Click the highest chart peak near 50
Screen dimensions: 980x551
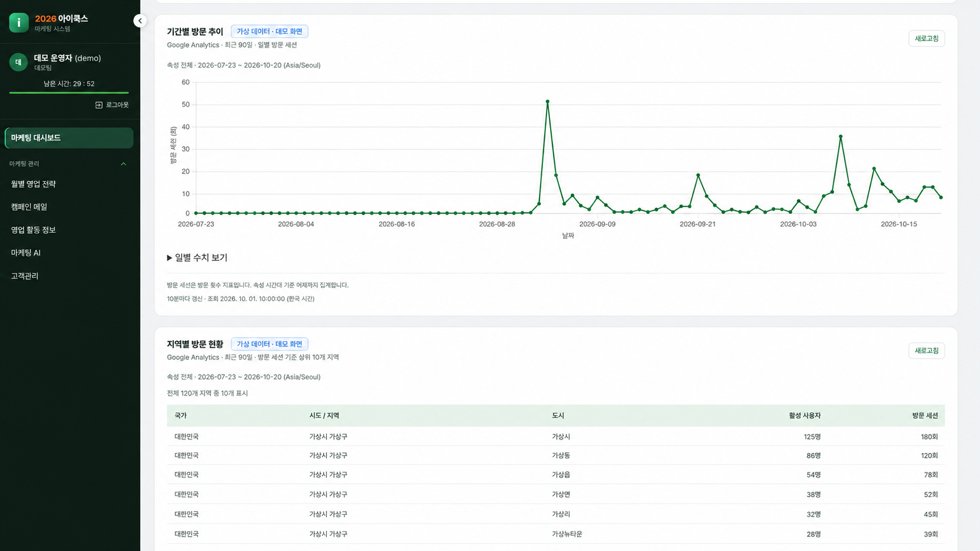coord(548,102)
